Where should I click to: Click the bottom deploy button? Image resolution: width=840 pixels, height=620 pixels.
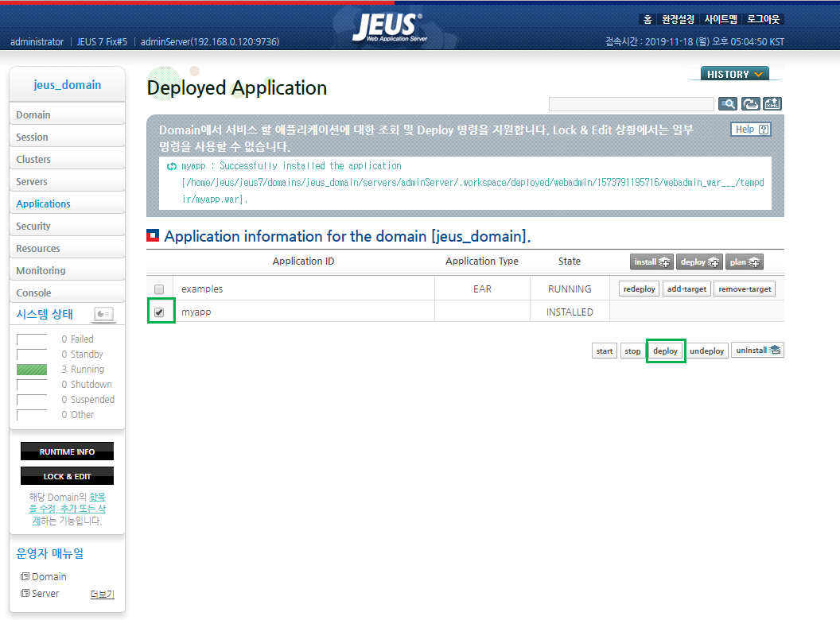[x=665, y=351]
